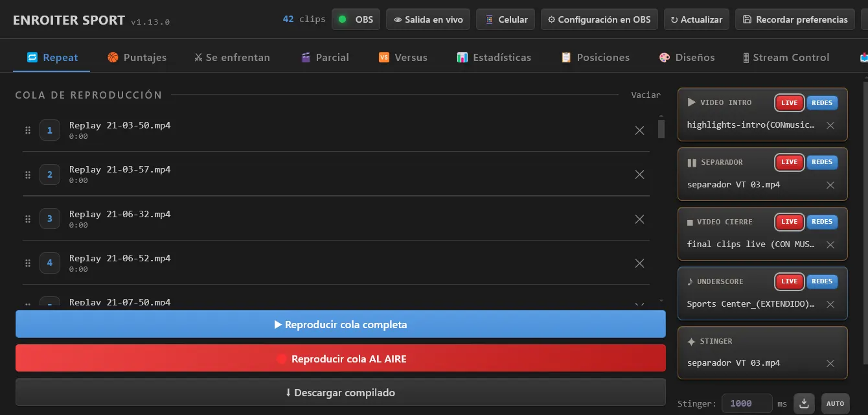Clear the Sports Center underscore track
The width and height of the screenshot is (868, 415).
pyautogui.click(x=830, y=304)
